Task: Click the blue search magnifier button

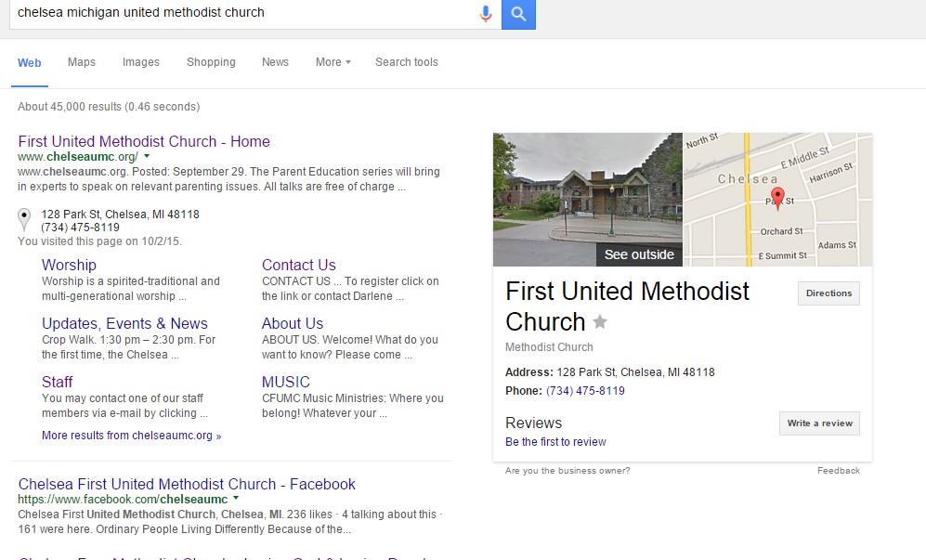Action: tap(518, 14)
